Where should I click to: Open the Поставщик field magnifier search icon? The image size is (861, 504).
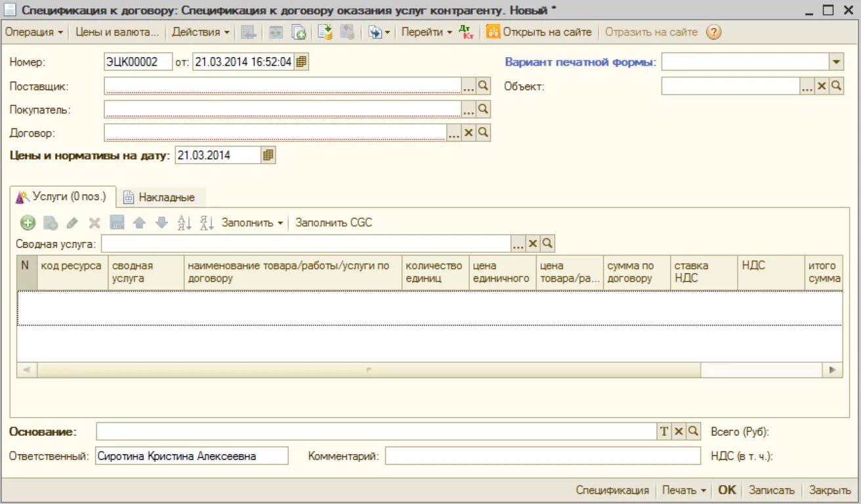483,86
